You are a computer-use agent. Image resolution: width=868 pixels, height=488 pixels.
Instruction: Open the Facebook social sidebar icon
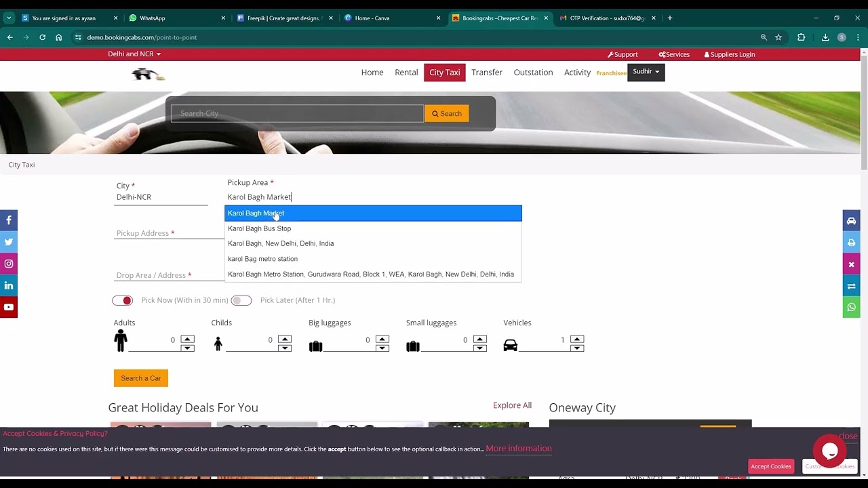pos(9,220)
